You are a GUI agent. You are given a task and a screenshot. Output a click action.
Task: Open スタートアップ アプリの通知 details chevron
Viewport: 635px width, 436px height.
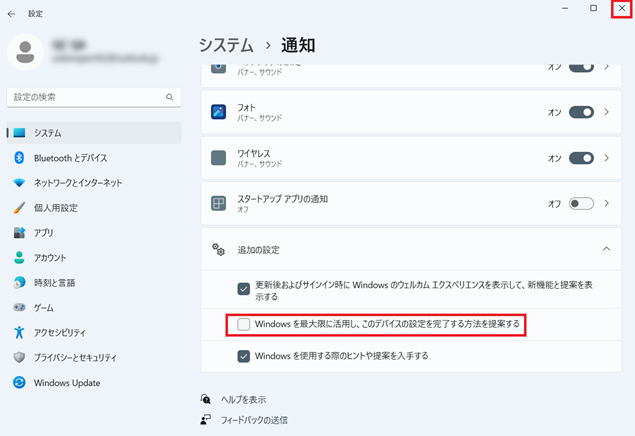point(607,203)
